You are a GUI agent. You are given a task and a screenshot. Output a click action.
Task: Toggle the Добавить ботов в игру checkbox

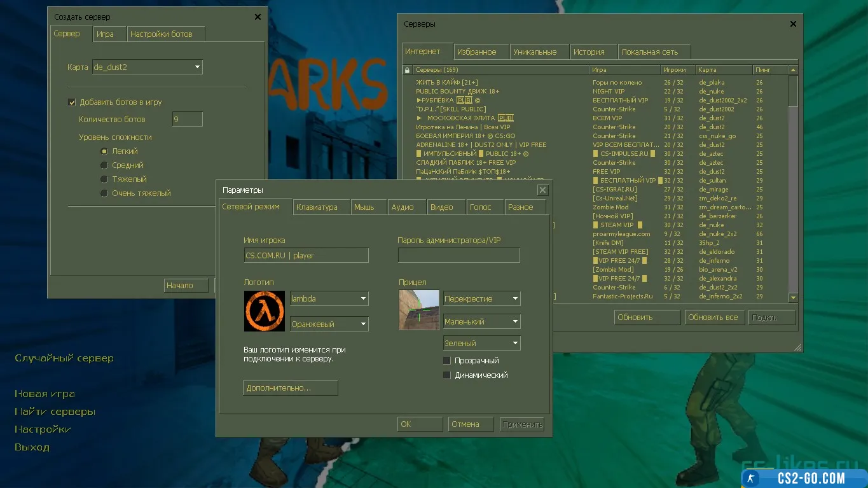(x=72, y=102)
